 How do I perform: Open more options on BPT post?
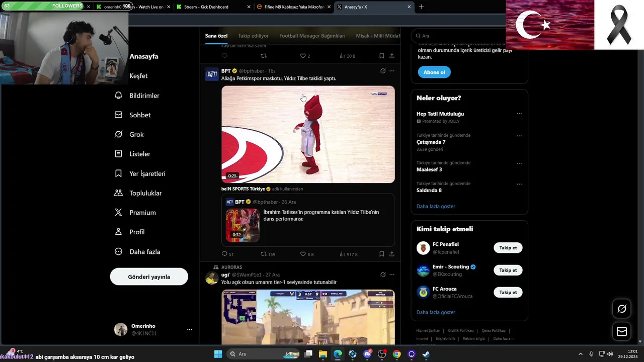tap(392, 71)
